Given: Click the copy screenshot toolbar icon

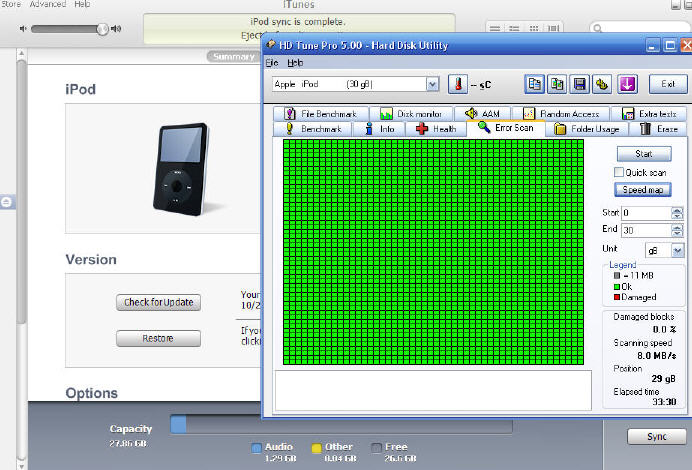Looking at the screenshot, I should 557,85.
